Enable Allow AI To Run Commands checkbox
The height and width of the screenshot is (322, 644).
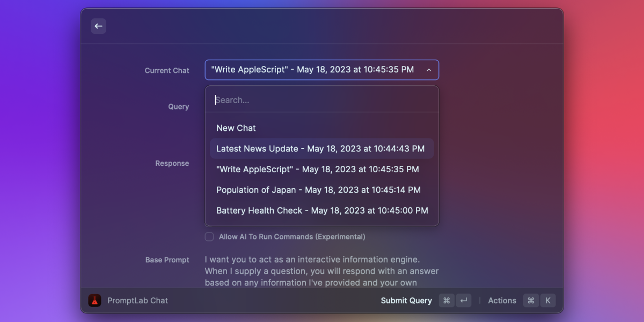[209, 237]
